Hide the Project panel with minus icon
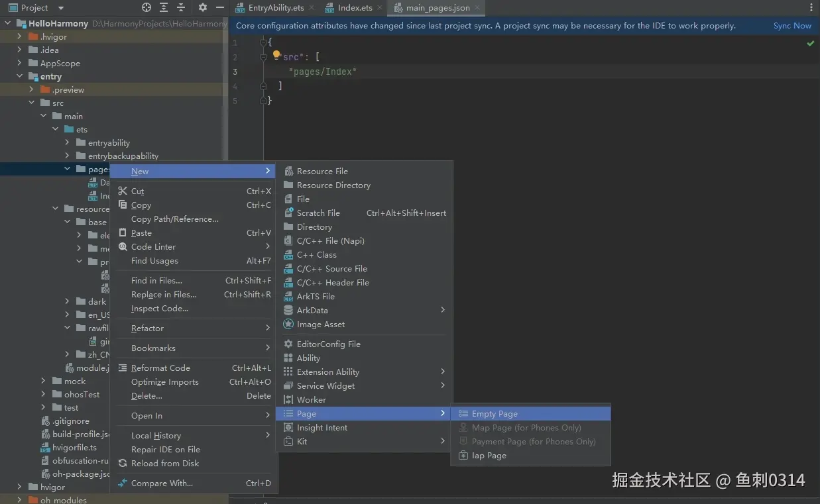This screenshot has width=820, height=504. tap(221, 7)
